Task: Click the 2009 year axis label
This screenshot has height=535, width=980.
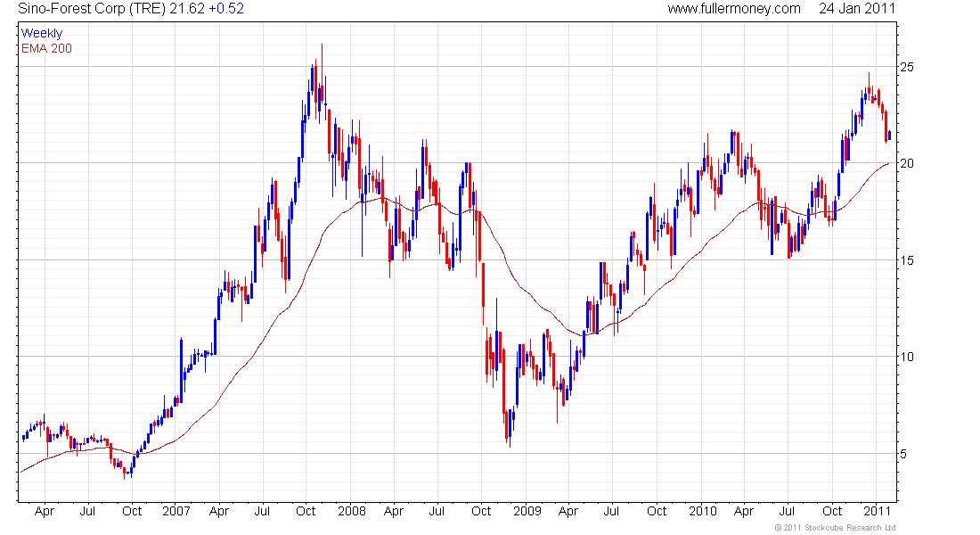Action: (x=527, y=511)
